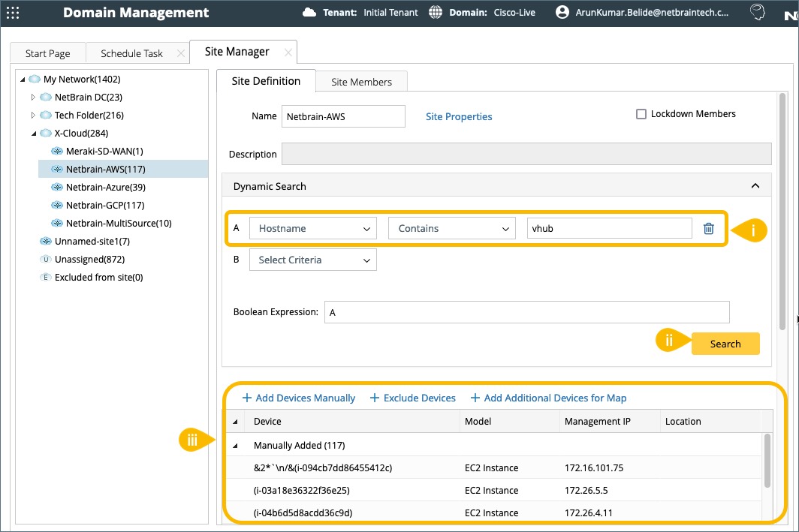Open the app grid launcher icon
This screenshot has height=532, width=799.
click(13, 13)
